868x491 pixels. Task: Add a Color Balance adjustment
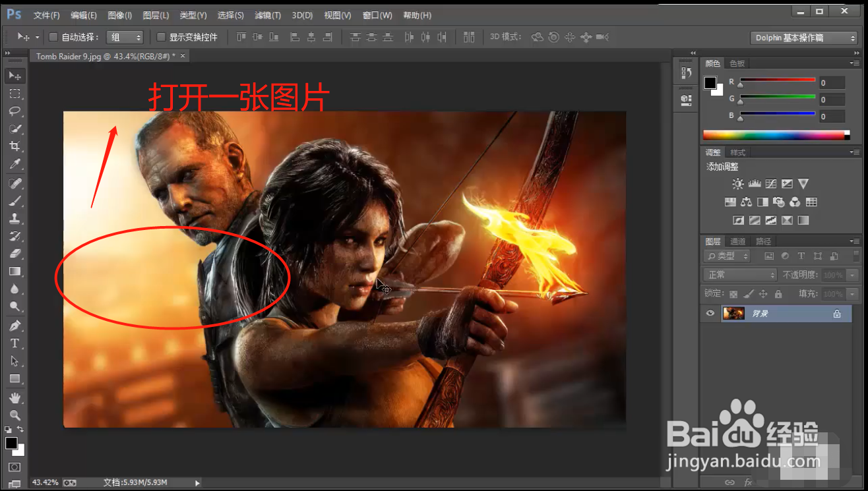tap(746, 202)
